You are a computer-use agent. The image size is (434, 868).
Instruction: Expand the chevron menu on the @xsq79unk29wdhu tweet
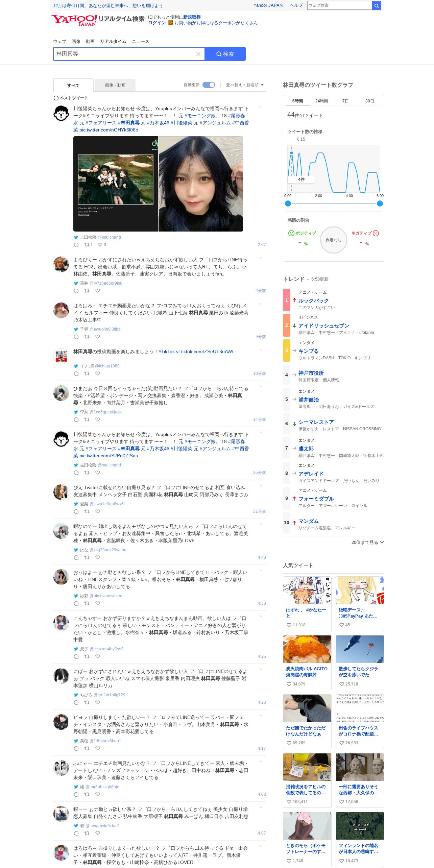[261, 525]
